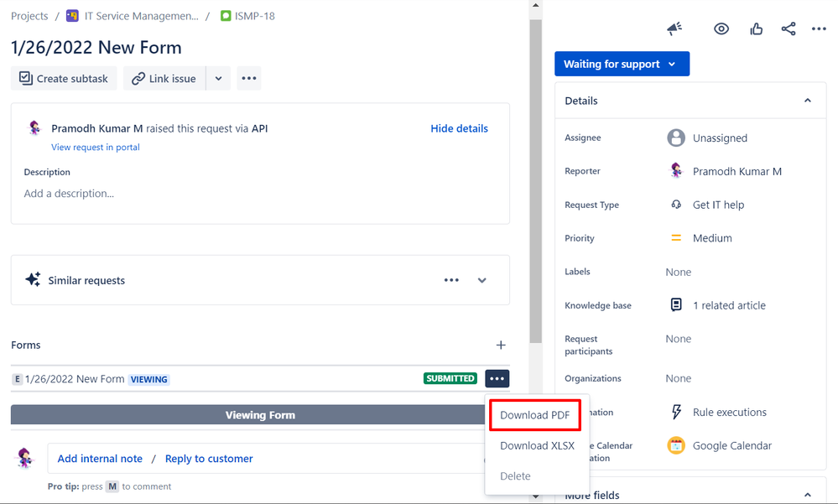This screenshot has height=504, width=838.
Task: Click the Get IT help headset icon
Action: point(676,204)
